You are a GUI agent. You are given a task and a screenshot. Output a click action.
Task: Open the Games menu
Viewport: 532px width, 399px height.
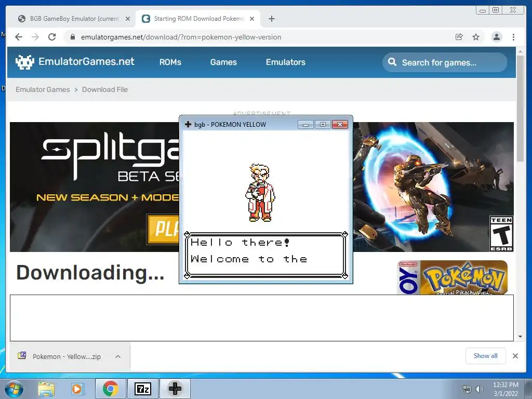click(x=223, y=62)
